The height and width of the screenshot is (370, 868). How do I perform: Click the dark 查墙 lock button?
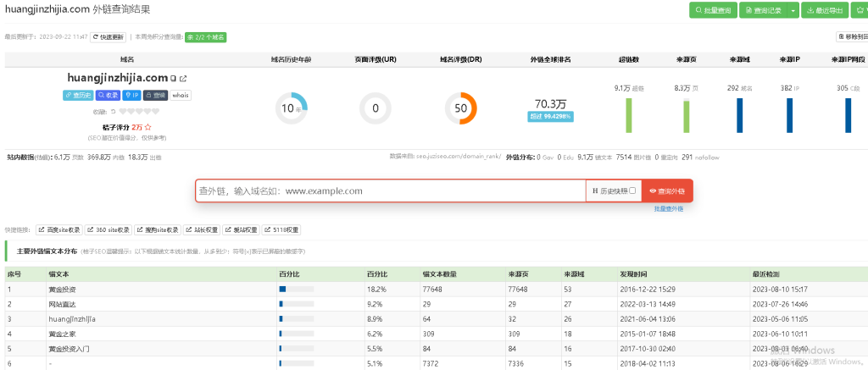coord(156,95)
